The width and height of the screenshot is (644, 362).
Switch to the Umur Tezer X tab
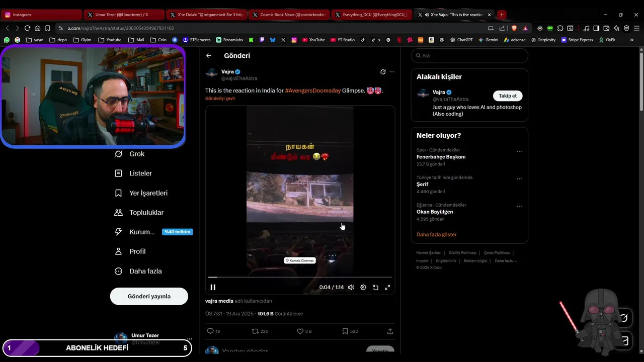123,15
